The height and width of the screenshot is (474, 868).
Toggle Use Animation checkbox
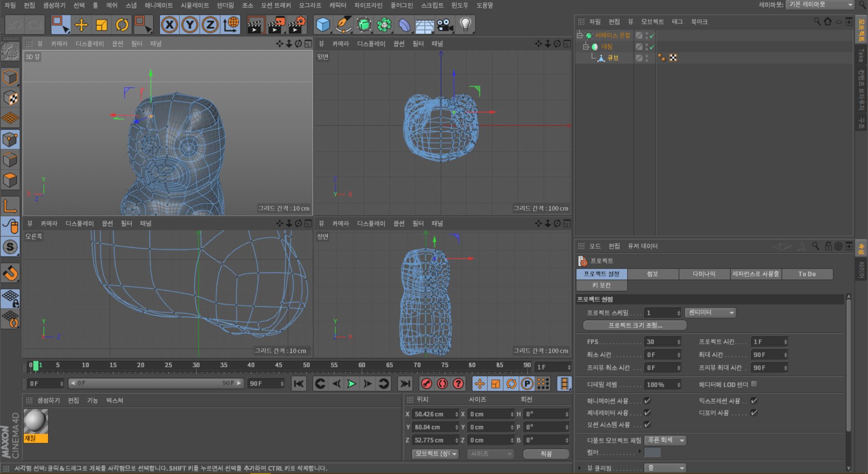tap(647, 400)
